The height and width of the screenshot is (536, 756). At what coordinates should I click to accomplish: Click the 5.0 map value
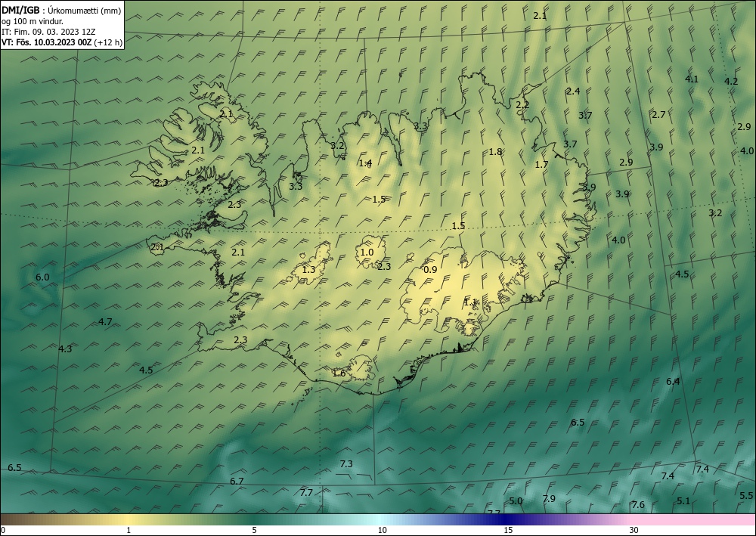click(516, 501)
